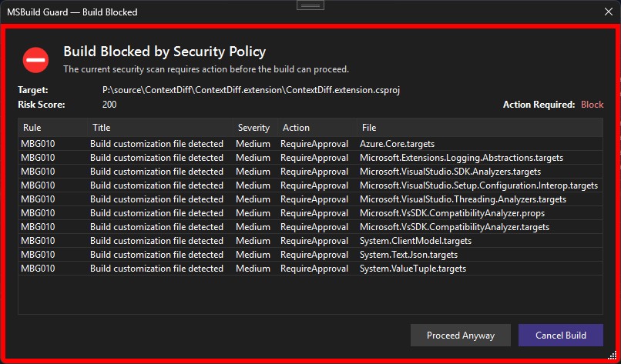Click the Cancel Build button
The width and height of the screenshot is (621, 364).
pos(561,335)
